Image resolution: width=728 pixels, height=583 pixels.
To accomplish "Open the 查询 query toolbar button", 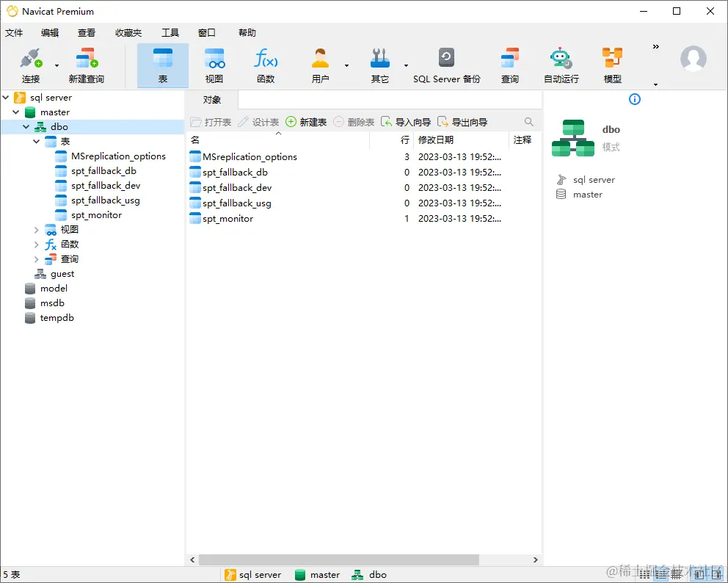I will point(510,65).
